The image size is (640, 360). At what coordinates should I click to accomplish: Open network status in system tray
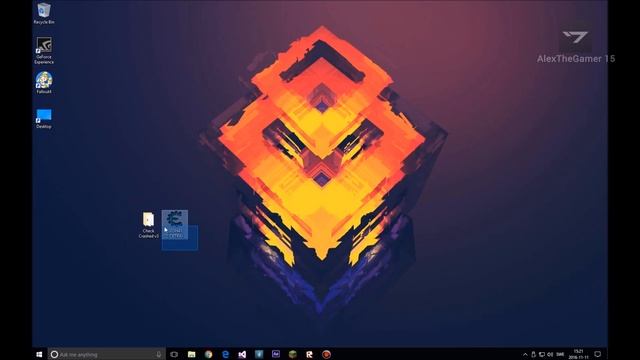click(x=542, y=354)
